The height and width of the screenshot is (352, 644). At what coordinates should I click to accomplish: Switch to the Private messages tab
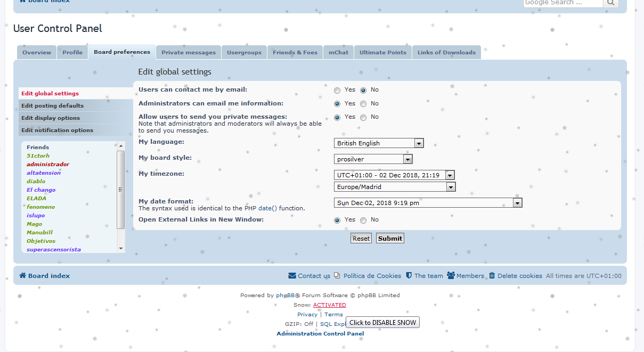189,52
